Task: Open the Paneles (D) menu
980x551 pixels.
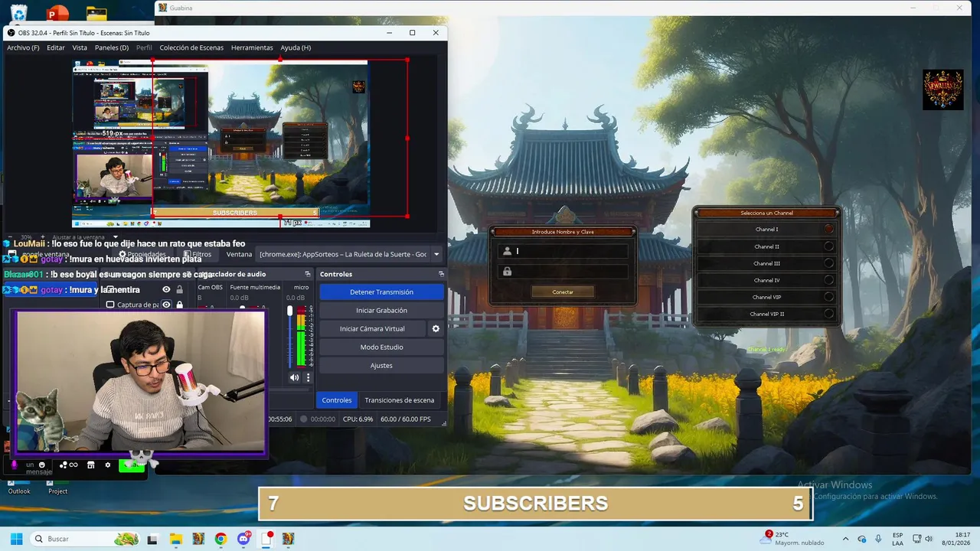Action: [112, 47]
